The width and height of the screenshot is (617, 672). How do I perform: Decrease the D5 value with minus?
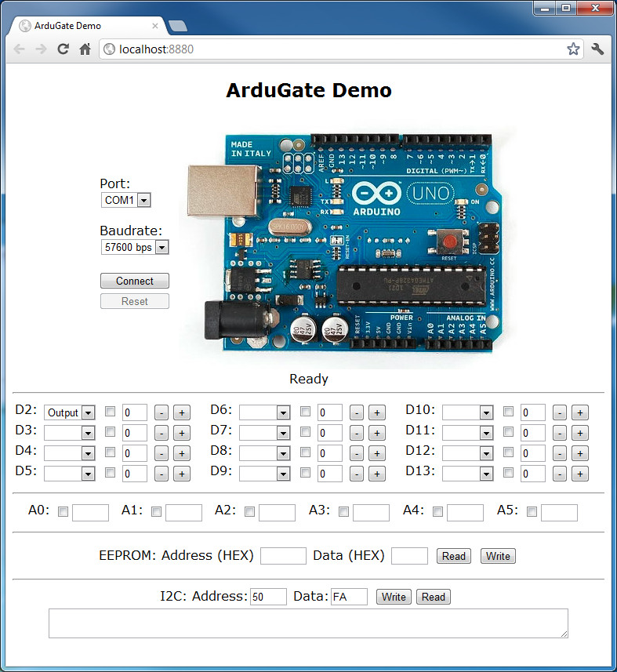point(161,474)
